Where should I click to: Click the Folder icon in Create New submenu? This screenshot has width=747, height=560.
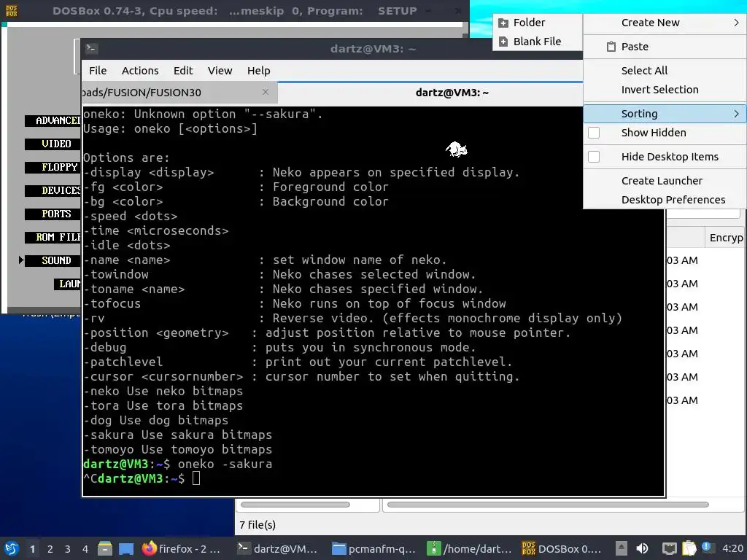coord(503,23)
